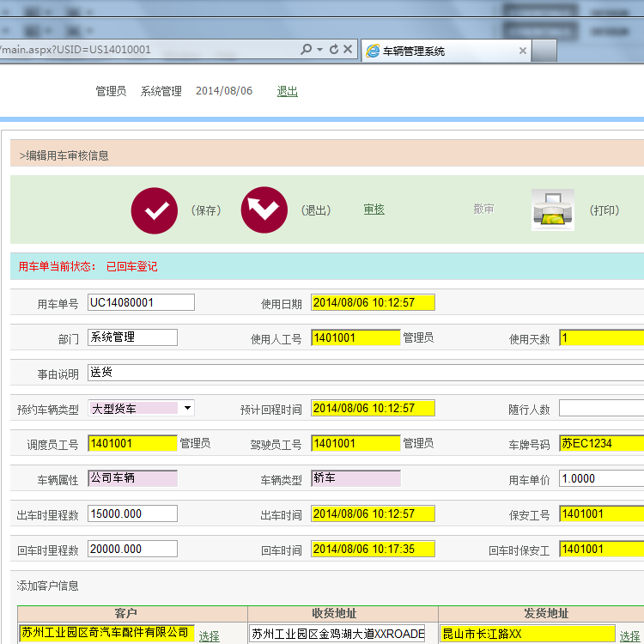Click the red checkmark save icon
The width and height of the screenshot is (644, 644).
point(155,210)
